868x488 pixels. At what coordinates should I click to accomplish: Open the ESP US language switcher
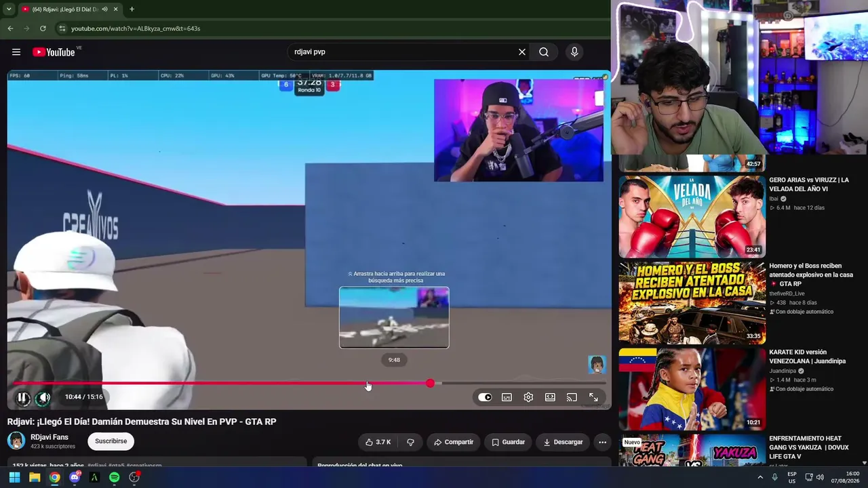coord(792,477)
